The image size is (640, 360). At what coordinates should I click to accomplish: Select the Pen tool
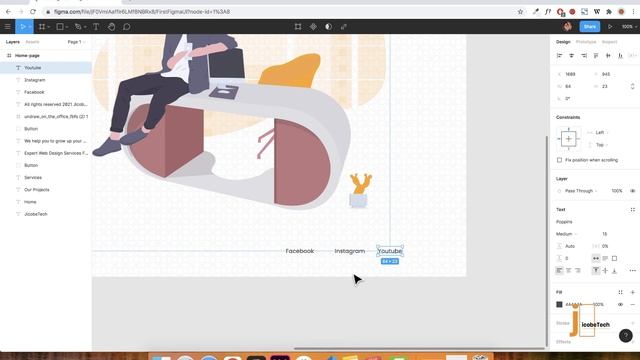(78, 27)
